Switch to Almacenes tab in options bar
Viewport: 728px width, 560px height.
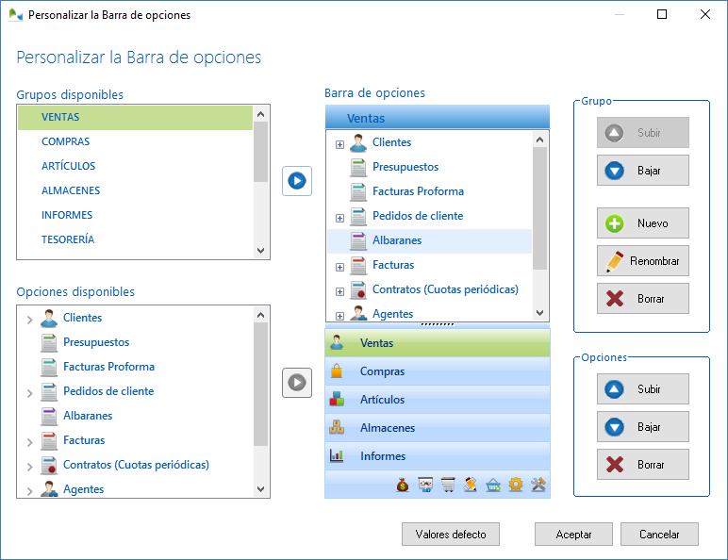click(387, 428)
